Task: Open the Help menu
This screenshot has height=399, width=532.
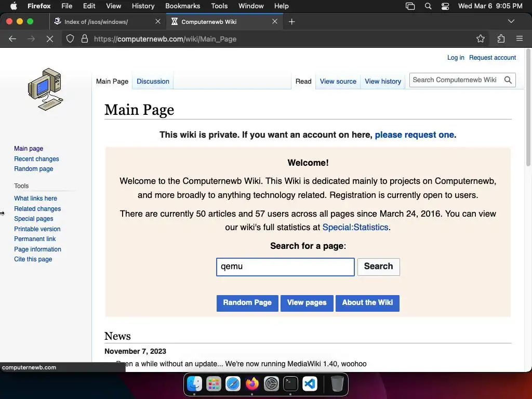Action: tap(281, 6)
